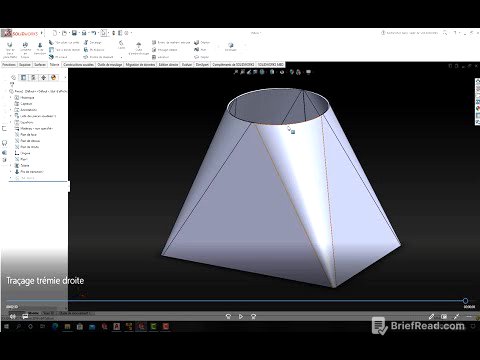Open dropdown arrow beside Save icon
Viewport: 480px width, 360px height.
click(79, 33)
